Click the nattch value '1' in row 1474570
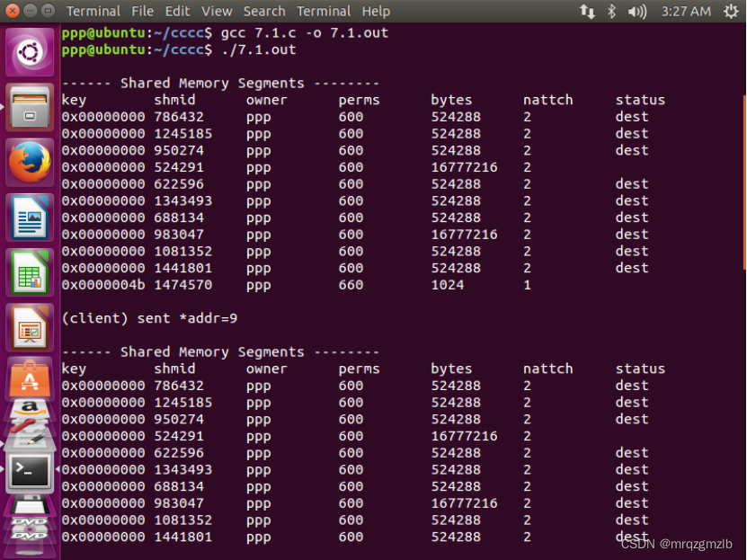The image size is (747, 560). [x=527, y=285]
